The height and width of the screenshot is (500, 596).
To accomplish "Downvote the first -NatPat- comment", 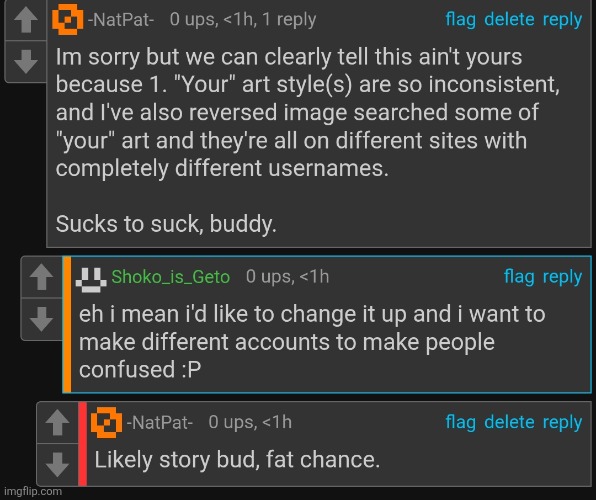I will [x=25, y=62].
